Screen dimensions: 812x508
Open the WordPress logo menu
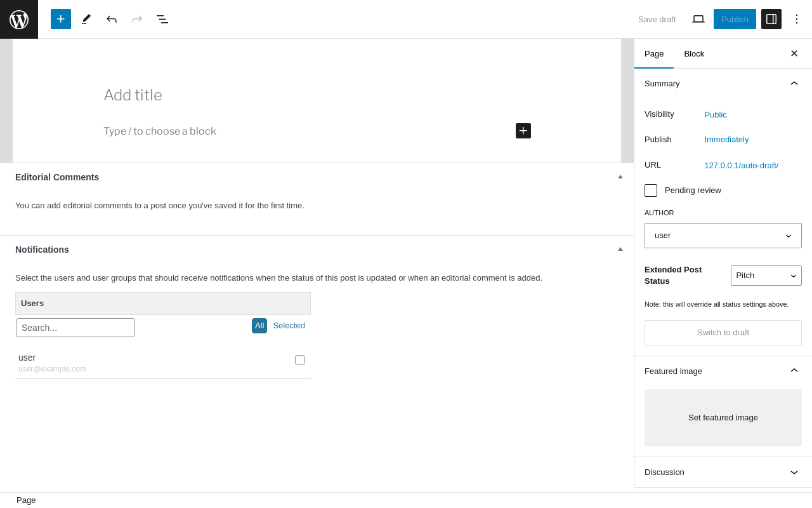point(19,19)
